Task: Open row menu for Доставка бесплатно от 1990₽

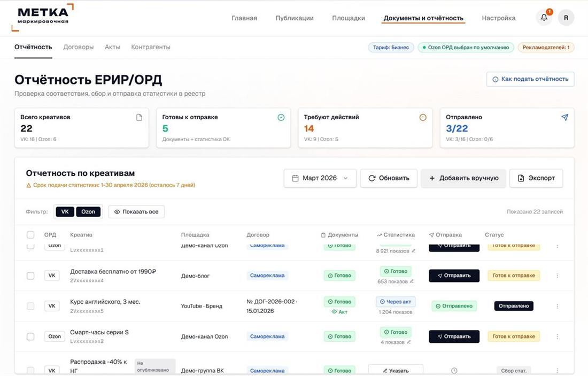Action: click(x=557, y=275)
